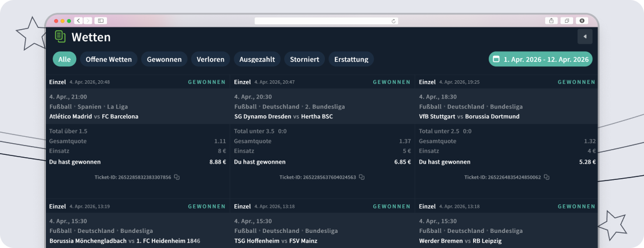The image size is (644, 248).
Task: Click '4. Apr., 20:30' kickoff time
Action: click(253, 97)
